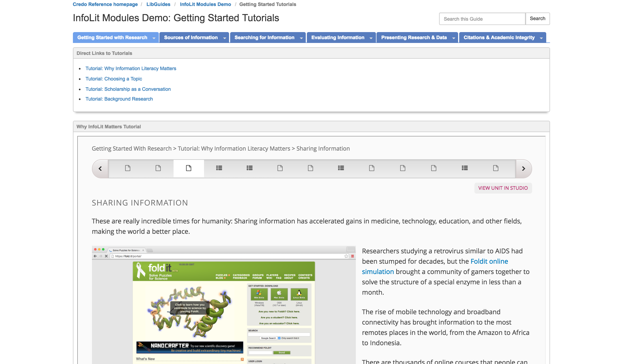Select the highlighted third page icon in strip

pos(189,168)
